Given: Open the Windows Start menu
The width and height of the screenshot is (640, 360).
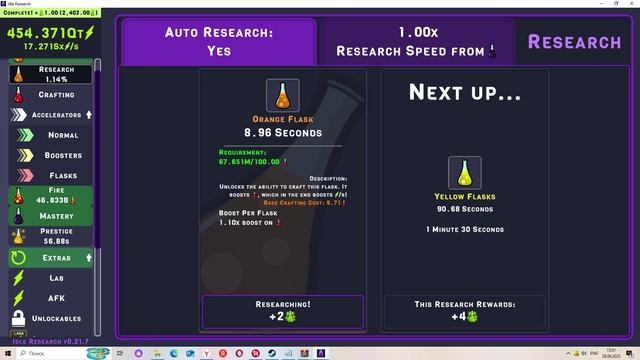Looking at the screenshot, I should pos(7,353).
